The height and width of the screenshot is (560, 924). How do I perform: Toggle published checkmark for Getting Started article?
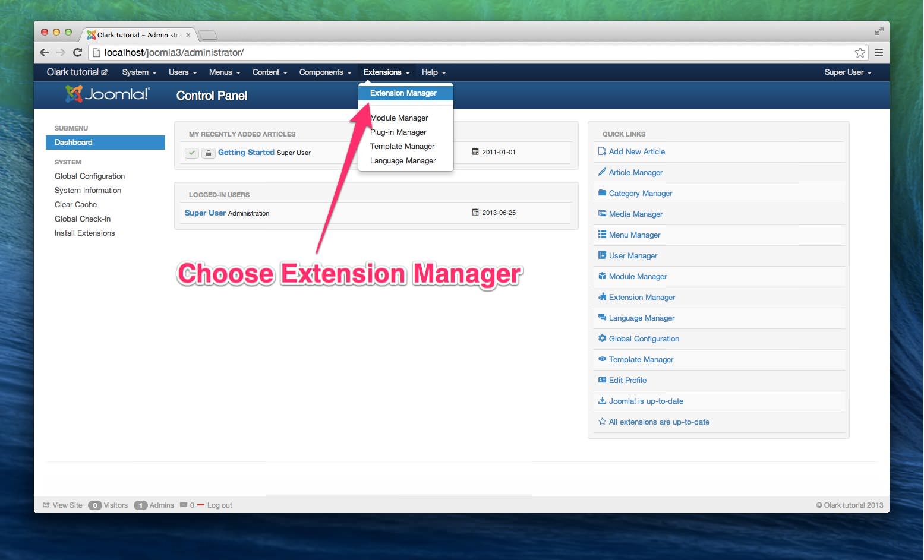tap(192, 153)
